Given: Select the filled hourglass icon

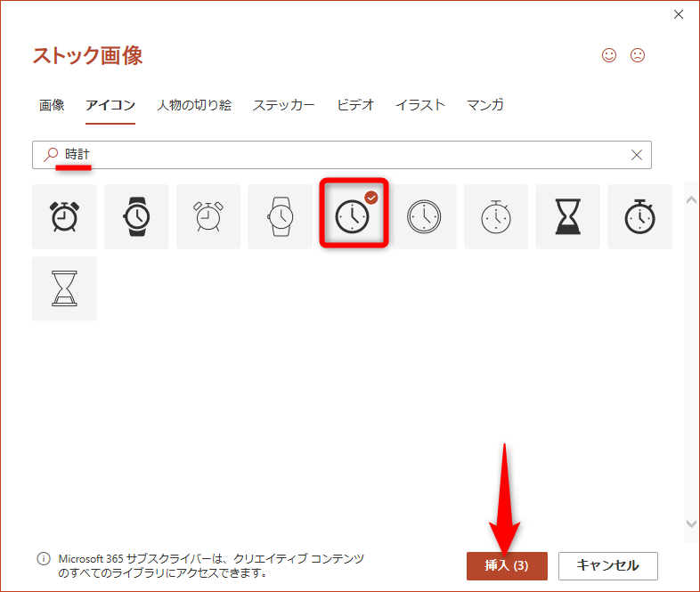Looking at the screenshot, I should pos(568,216).
